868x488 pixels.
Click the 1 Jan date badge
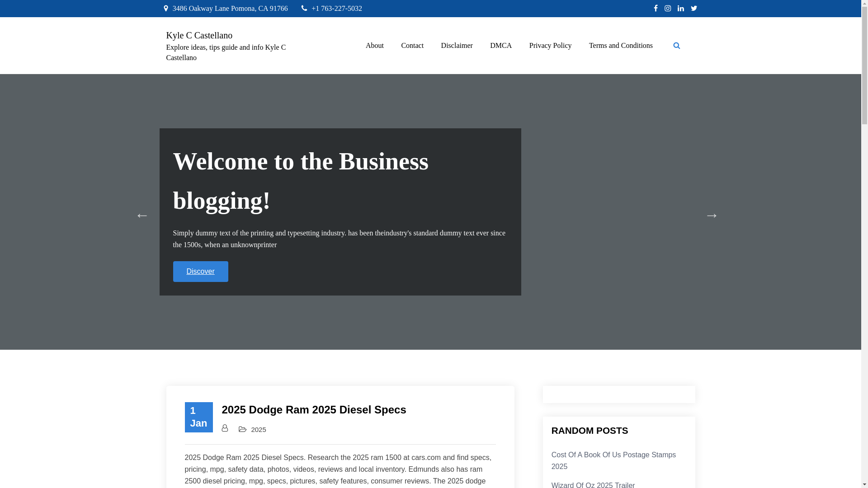pyautogui.click(x=198, y=417)
